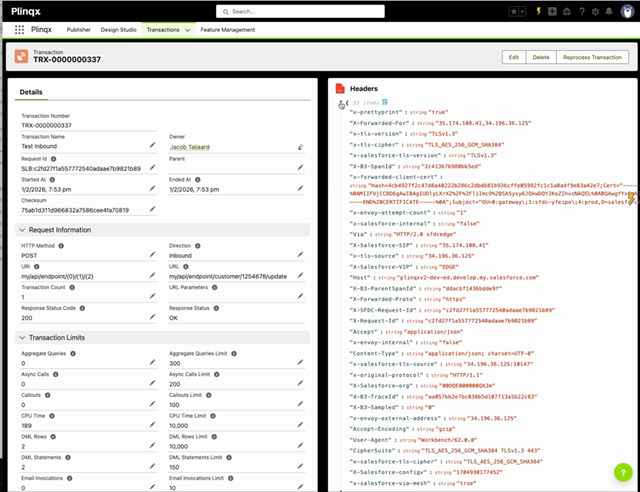
Task: Open the Setup gear icon
Action: click(596, 11)
